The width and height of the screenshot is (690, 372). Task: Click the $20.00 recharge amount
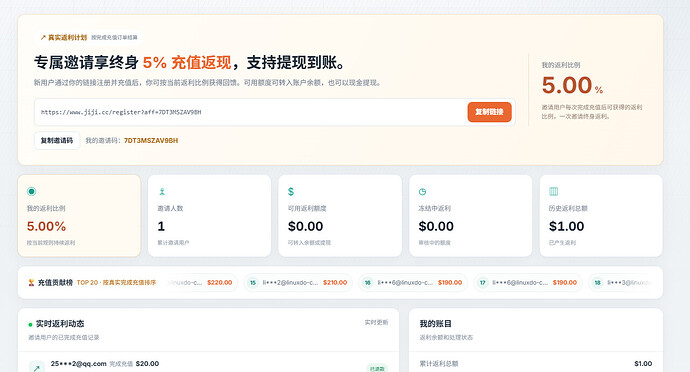coord(147,364)
